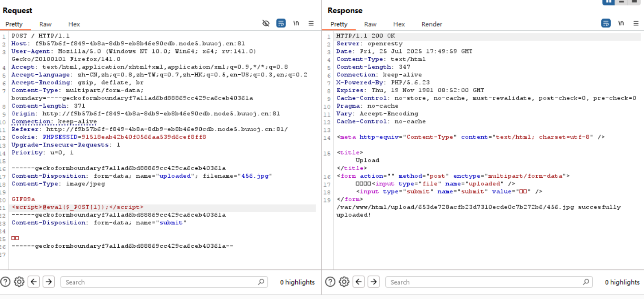Click the 'GIF89a' payload line
The height and width of the screenshot is (299, 644).
click(x=23, y=199)
